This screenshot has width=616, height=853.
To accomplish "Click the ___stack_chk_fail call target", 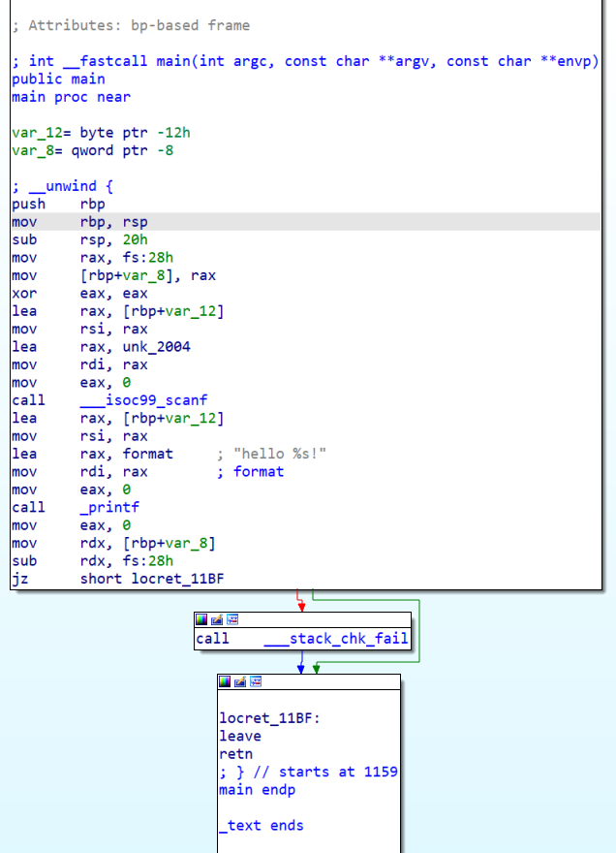I will [x=336, y=638].
